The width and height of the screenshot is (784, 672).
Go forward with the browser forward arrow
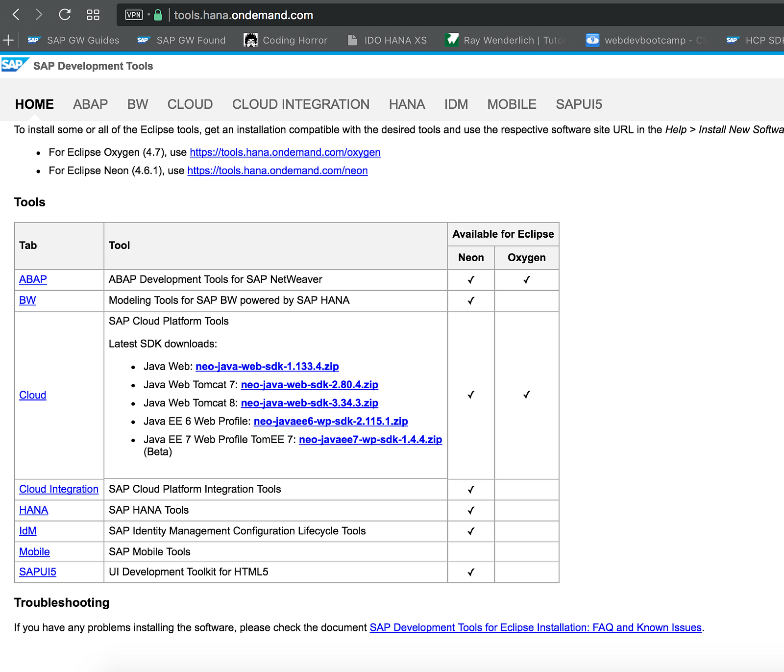[39, 15]
